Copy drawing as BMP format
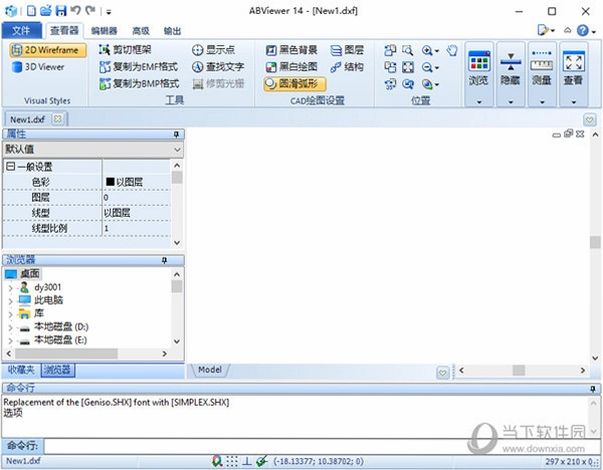This screenshot has width=603, height=470. coord(139,83)
